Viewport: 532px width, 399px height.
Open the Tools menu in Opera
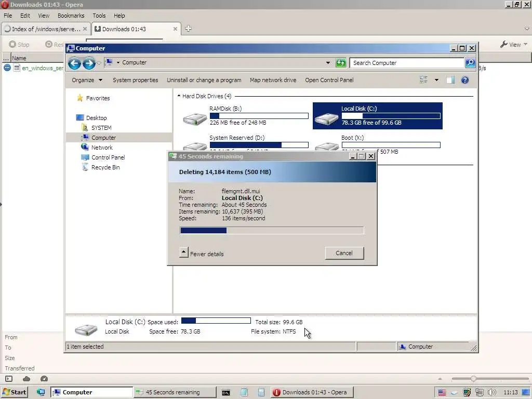tap(99, 16)
